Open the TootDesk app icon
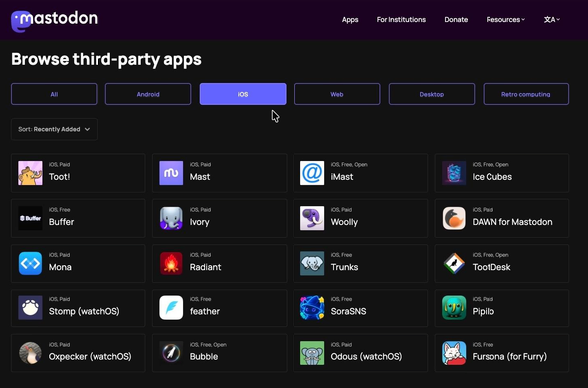This screenshot has height=388, width=588. (x=454, y=264)
